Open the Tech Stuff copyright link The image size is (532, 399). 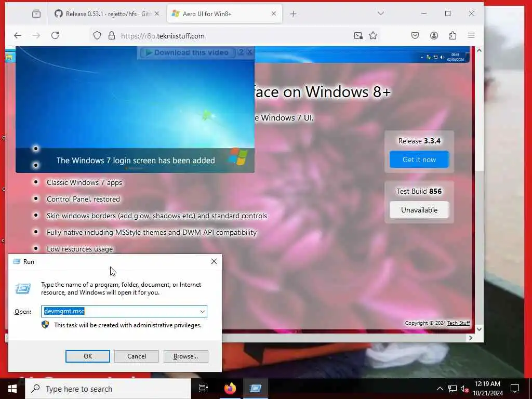click(x=458, y=323)
